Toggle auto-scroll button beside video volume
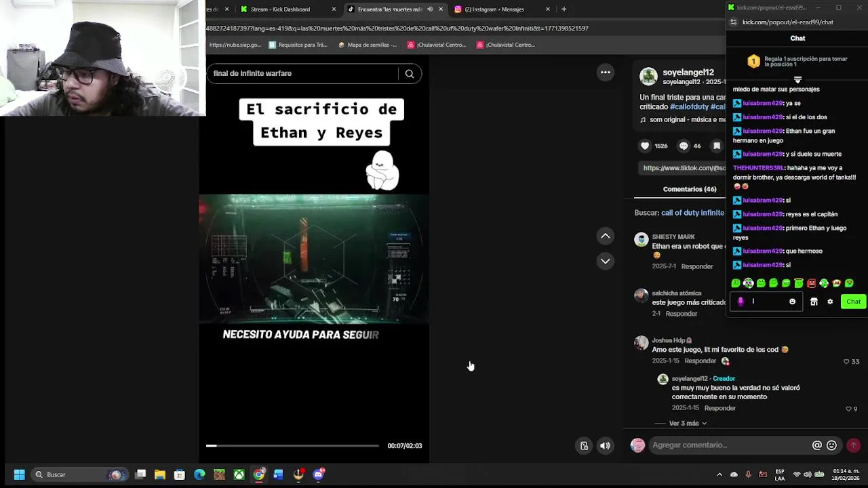This screenshot has height=488, width=868. (584, 446)
